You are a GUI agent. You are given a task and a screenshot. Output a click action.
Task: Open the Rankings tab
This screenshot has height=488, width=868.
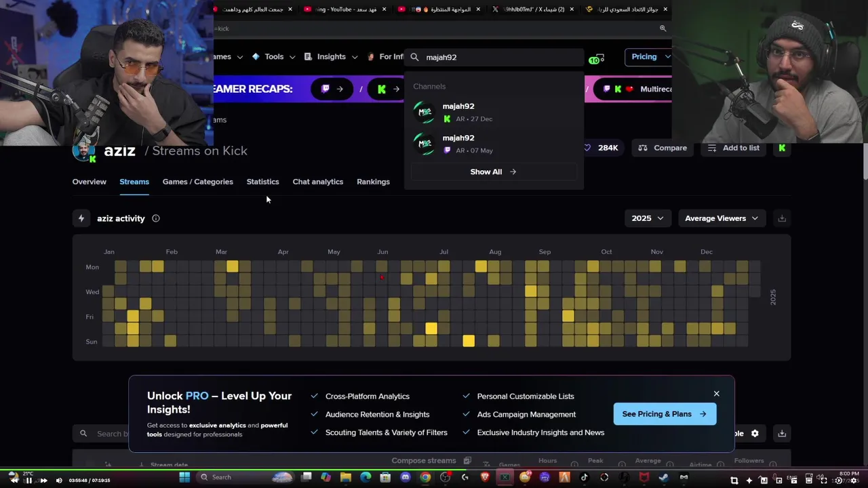pos(373,182)
